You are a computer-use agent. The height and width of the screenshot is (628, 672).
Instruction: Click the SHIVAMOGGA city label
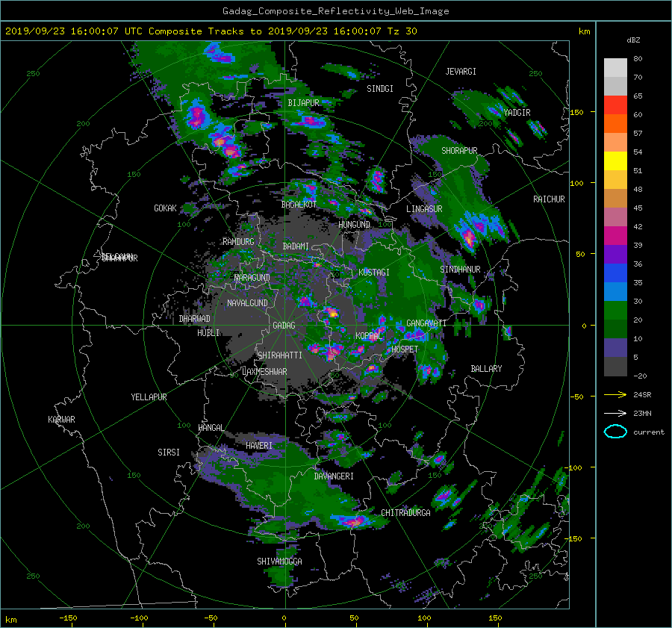[x=279, y=562]
